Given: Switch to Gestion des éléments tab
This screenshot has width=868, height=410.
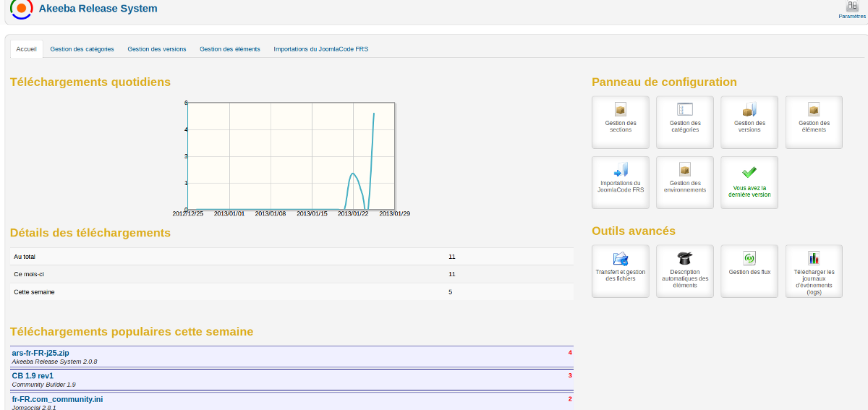Looking at the screenshot, I should [230, 49].
